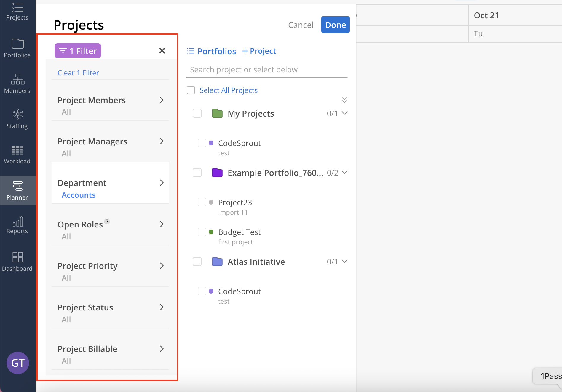The width and height of the screenshot is (562, 392).
Task: Collapse the My Projects portfolio group
Action: coord(344,113)
